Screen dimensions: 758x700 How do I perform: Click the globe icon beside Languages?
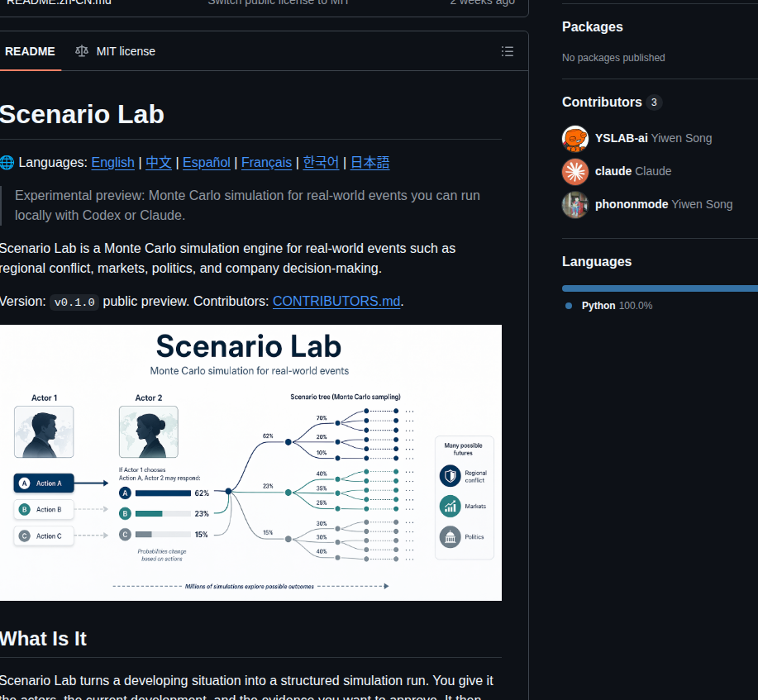(x=7, y=163)
